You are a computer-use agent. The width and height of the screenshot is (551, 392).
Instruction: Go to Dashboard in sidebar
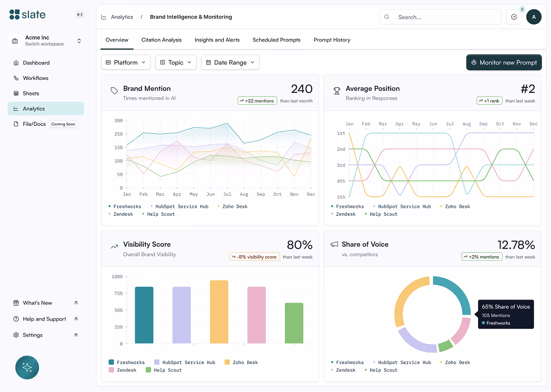[45, 63]
